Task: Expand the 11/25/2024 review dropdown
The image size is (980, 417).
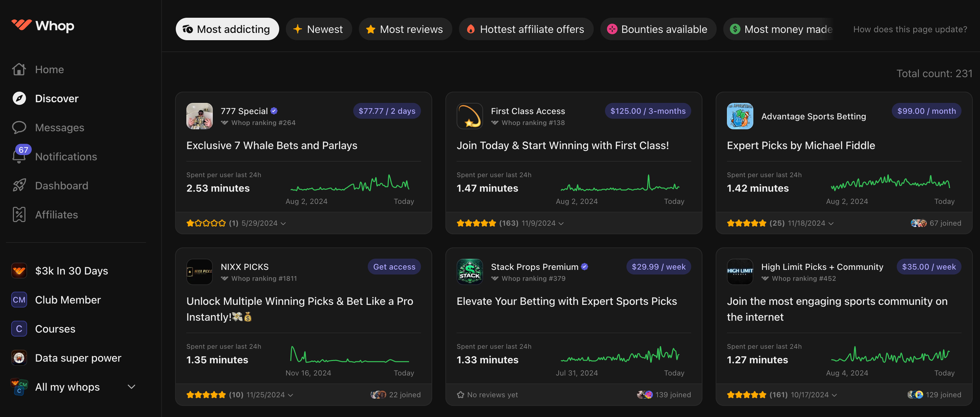Action: [291, 395]
